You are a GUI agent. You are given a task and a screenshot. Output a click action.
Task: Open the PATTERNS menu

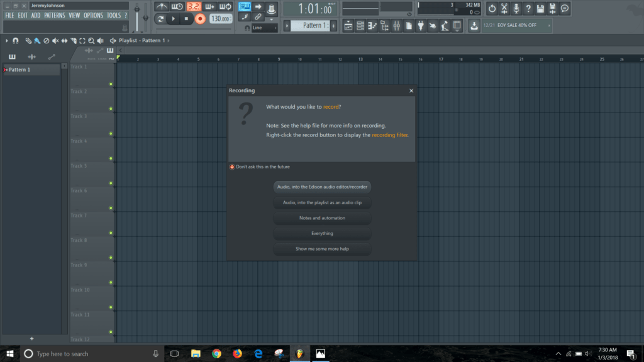click(x=55, y=15)
